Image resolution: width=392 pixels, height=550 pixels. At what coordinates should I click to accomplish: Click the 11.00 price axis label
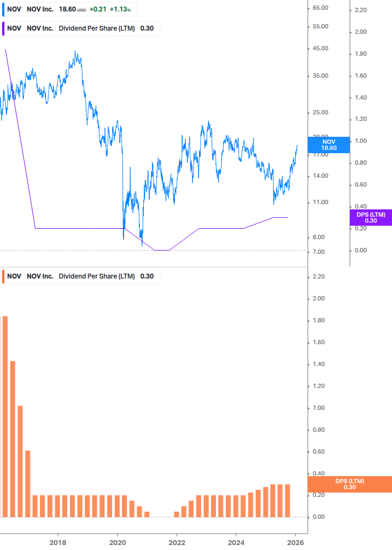[320, 202]
